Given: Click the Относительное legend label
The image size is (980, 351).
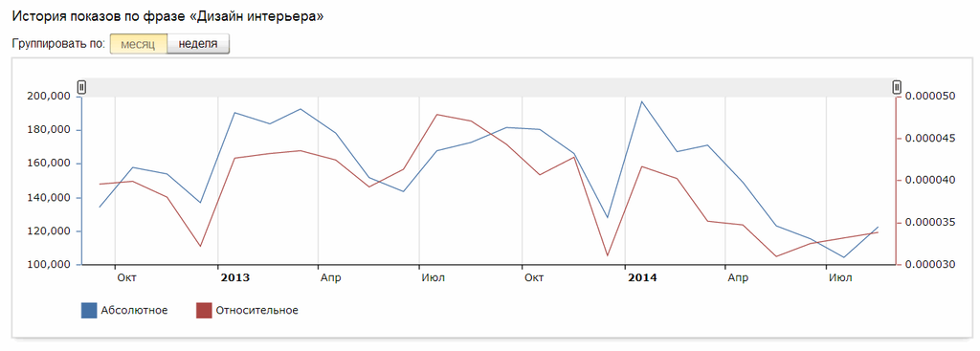Looking at the screenshot, I should tap(256, 311).
